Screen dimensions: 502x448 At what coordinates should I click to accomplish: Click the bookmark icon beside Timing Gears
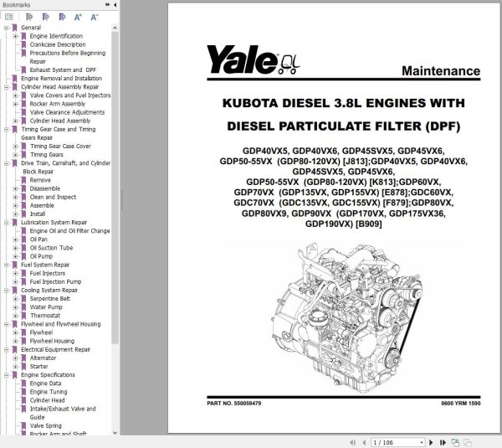[x=23, y=155]
